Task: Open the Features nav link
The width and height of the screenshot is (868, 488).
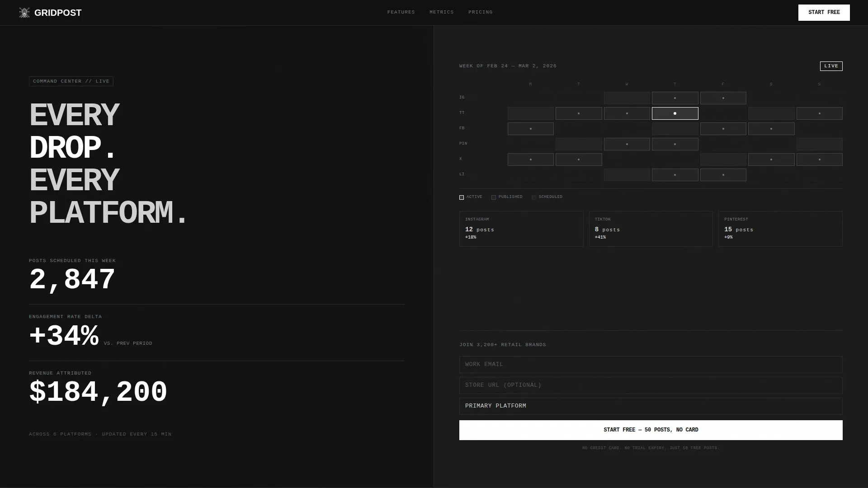Action: click(x=401, y=12)
